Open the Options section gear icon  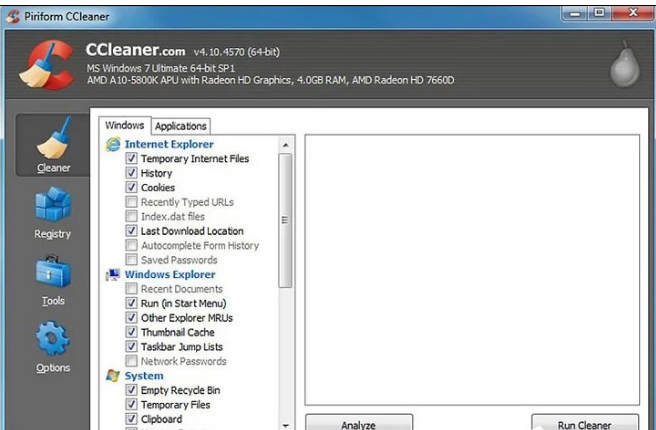53,338
